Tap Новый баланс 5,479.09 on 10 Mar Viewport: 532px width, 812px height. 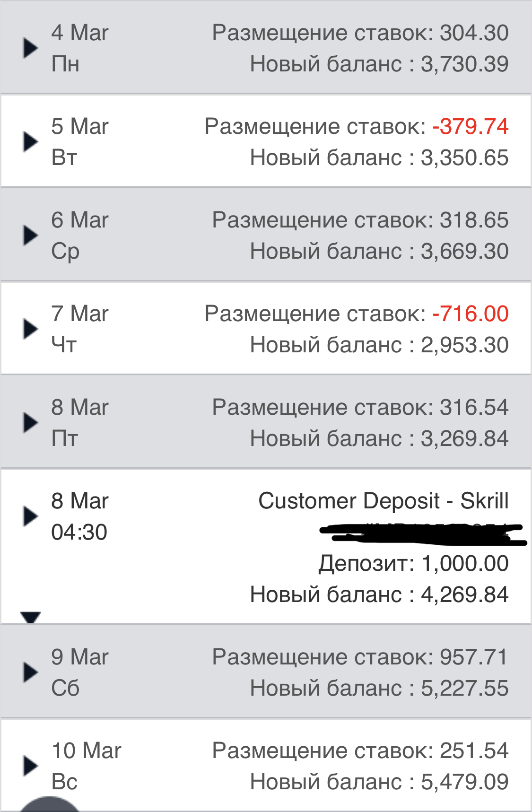(379, 782)
